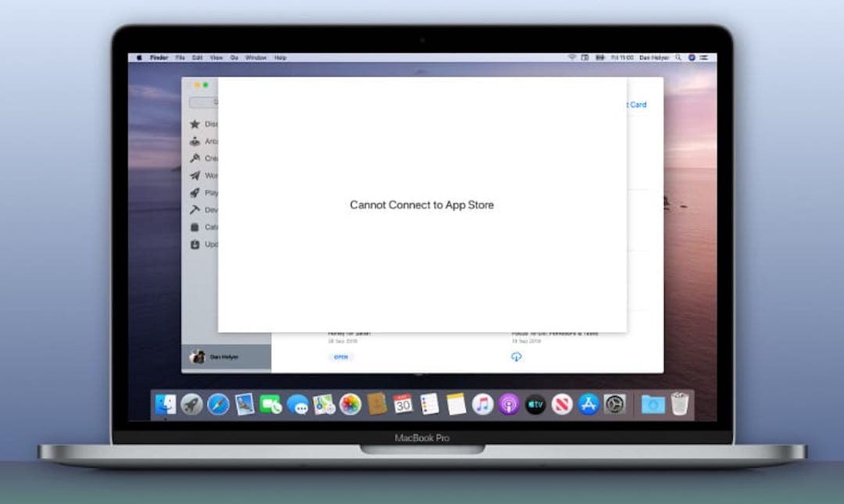The height and width of the screenshot is (504, 844).
Task: Download the app using the cloud icon
Action: point(517,356)
